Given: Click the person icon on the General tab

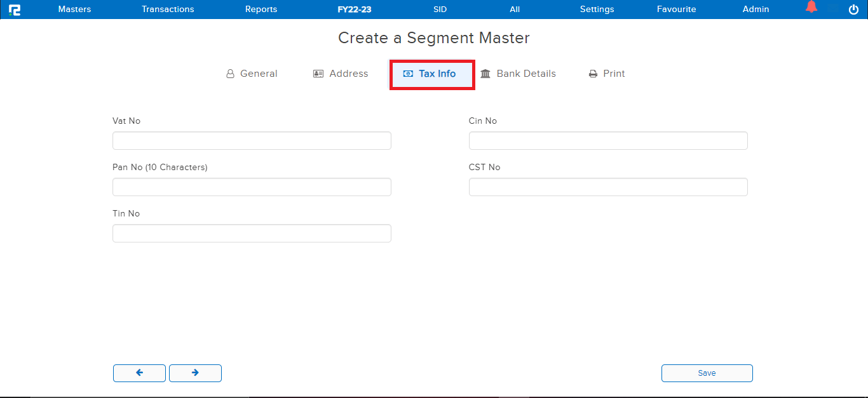Looking at the screenshot, I should [230, 74].
